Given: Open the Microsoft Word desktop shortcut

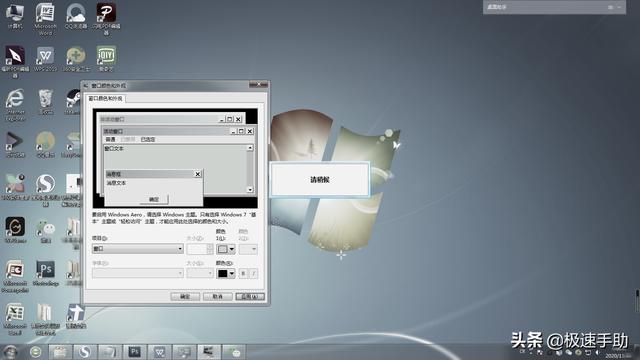Looking at the screenshot, I should (45, 18).
